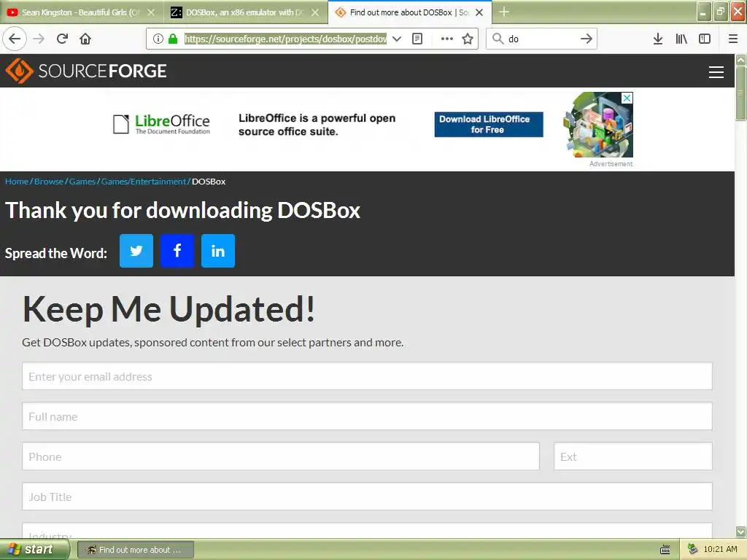Image resolution: width=747 pixels, height=560 pixels.
Task: Close the DOSBox x86 emulator tab
Action: point(315,12)
